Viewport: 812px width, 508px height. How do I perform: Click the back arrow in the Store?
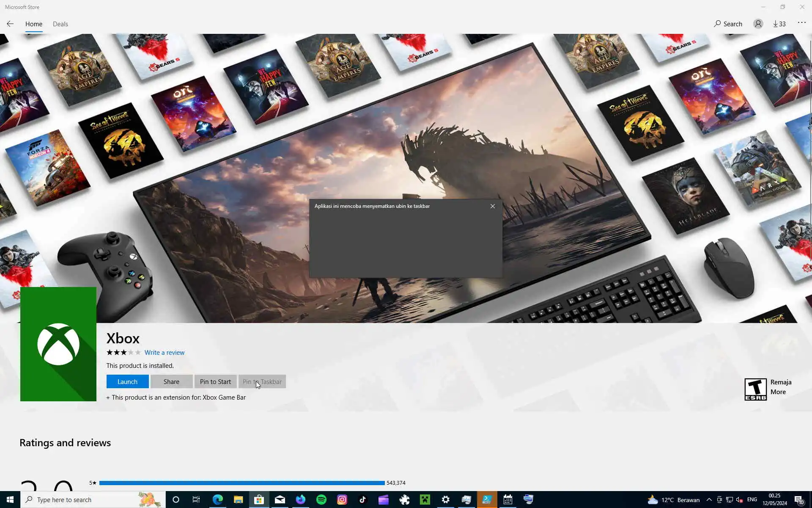pos(10,24)
